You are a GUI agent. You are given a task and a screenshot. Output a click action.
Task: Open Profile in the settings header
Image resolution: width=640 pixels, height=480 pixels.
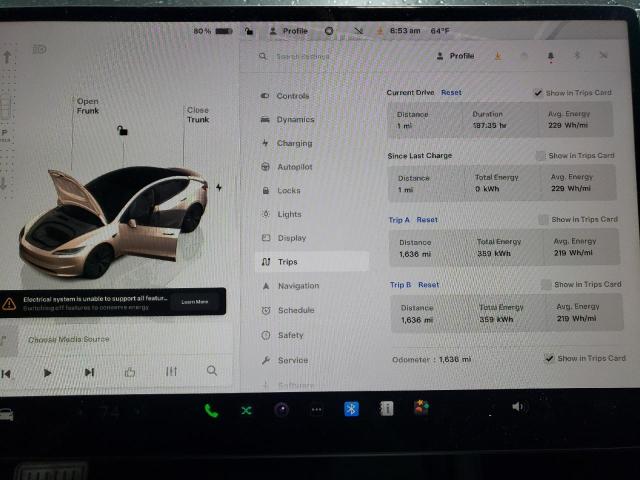pos(456,56)
